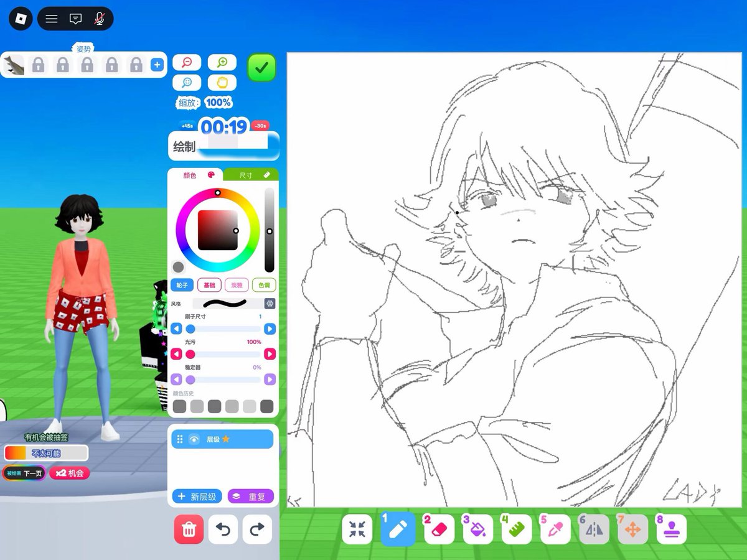Viewport: 747px width, 560px height.
Task: Open brush style preview stroke
Action: click(227, 304)
